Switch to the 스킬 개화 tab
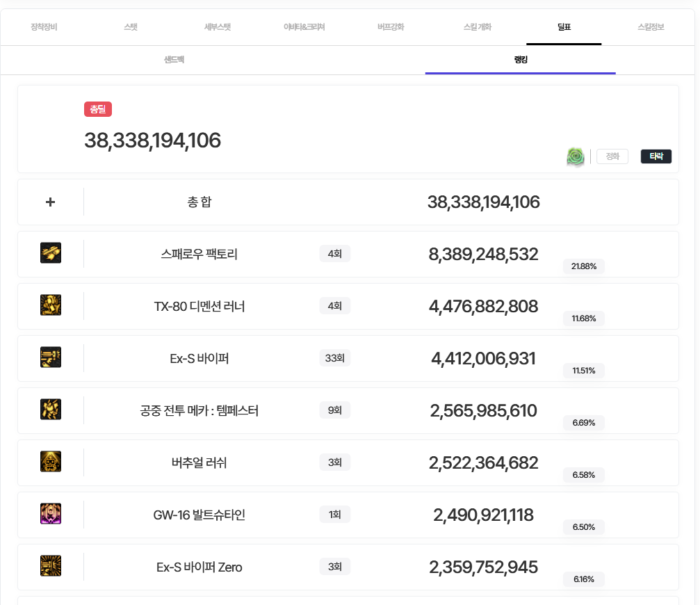Image resolution: width=700 pixels, height=605 pixels. 477,27
